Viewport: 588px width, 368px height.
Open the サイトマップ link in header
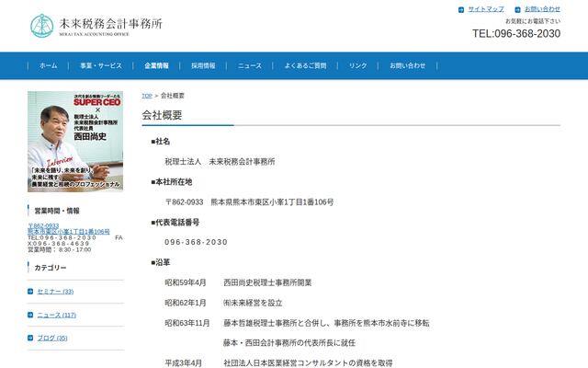point(486,9)
